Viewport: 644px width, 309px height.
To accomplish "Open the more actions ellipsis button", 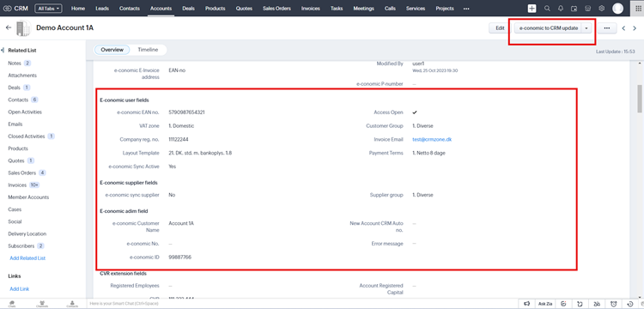I will 607,28.
